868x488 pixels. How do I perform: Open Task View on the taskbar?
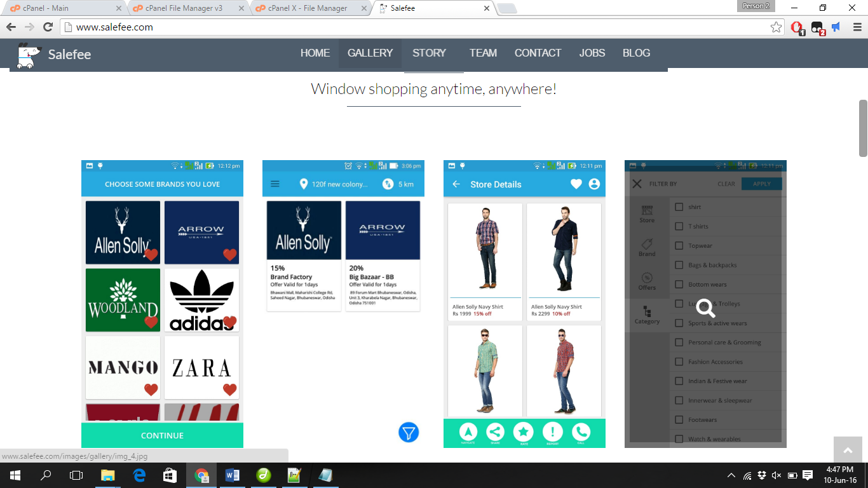[x=76, y=475]
